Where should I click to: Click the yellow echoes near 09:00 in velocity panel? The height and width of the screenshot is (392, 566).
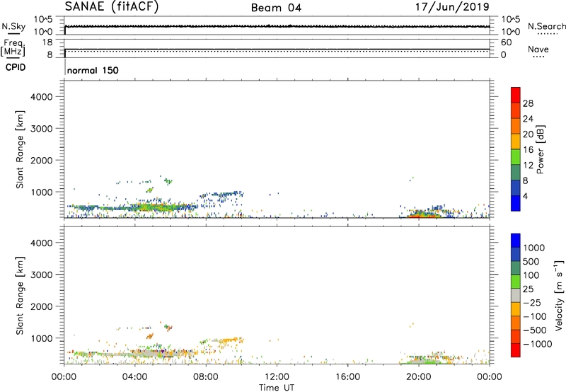point(229,340)
